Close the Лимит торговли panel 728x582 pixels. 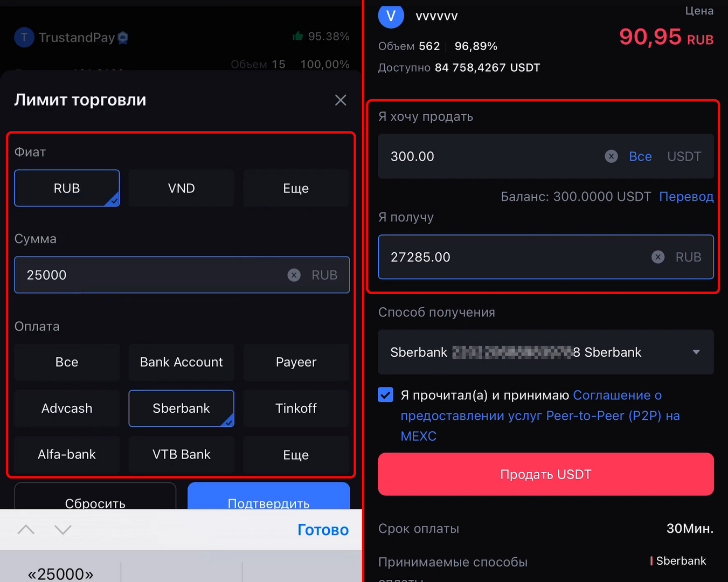[341, 100]
